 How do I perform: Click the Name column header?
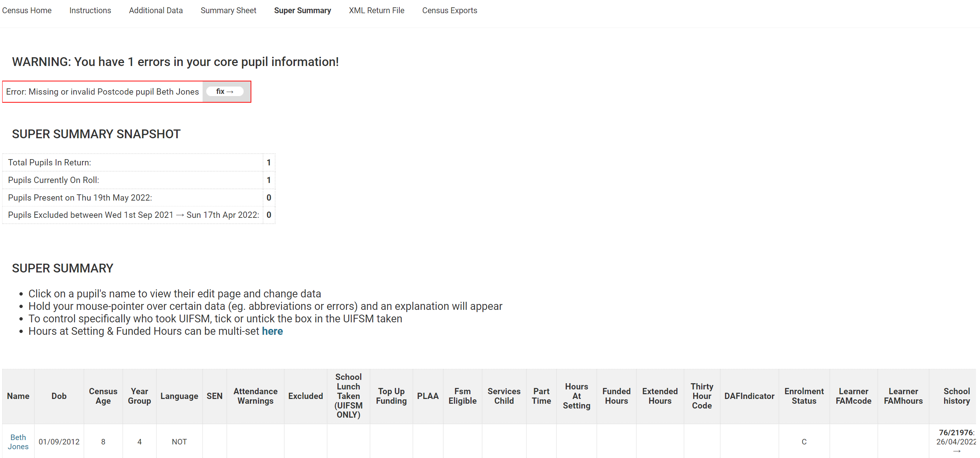18,396
